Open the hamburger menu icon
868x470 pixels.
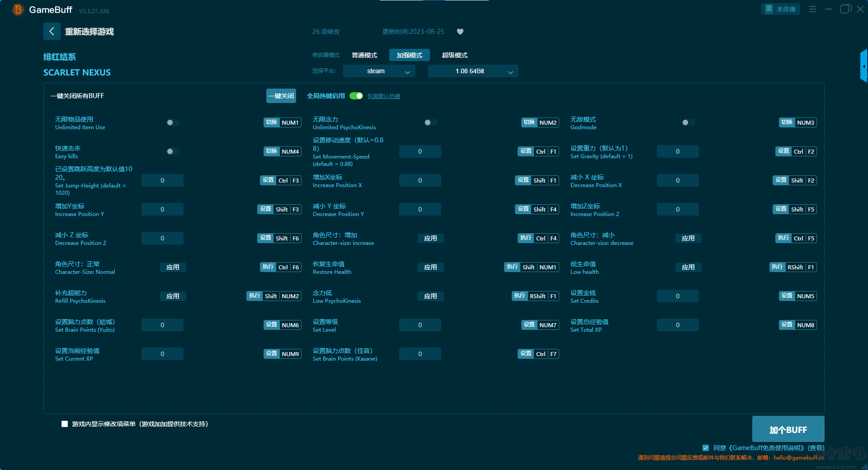click(x=812, y=9)
